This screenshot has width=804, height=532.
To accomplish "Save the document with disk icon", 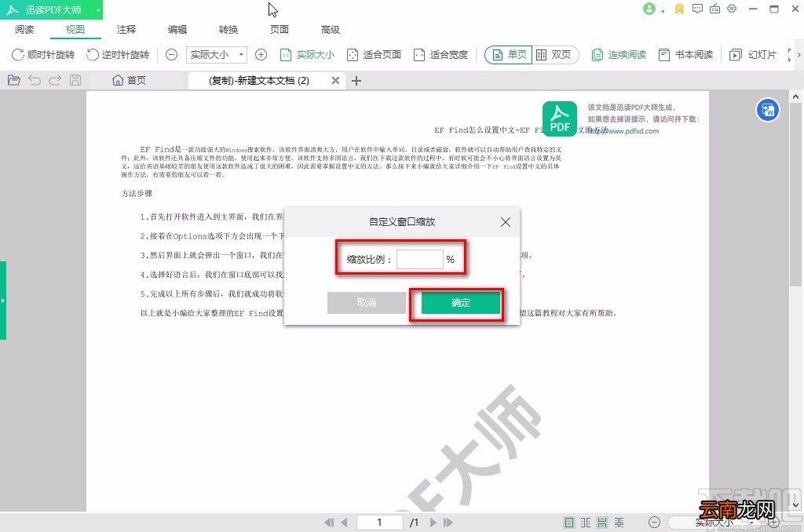I will 75,80.
